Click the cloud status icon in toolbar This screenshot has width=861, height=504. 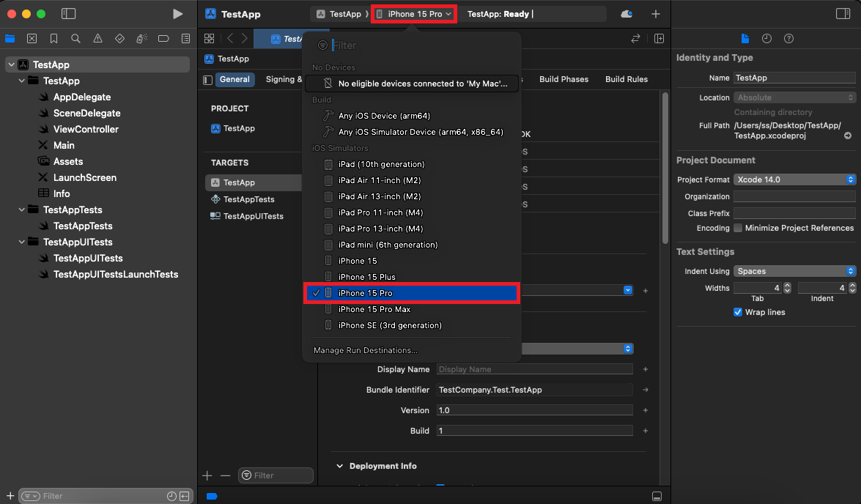pos(627,14)
